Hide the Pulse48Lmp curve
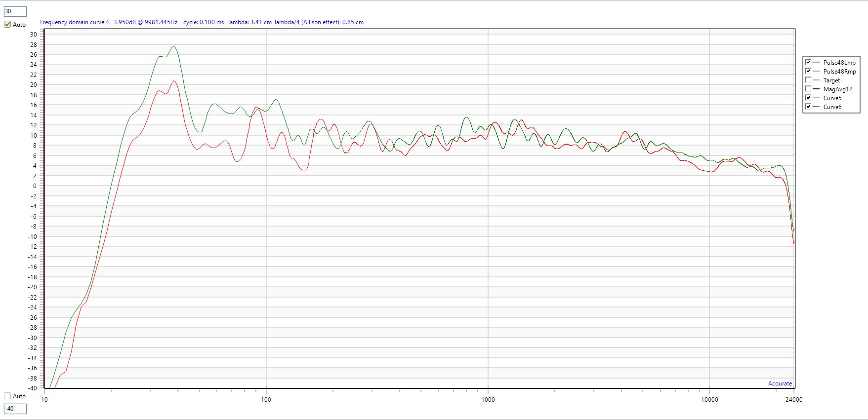Viewport: 868px width, 420px height. click(808, 62)
